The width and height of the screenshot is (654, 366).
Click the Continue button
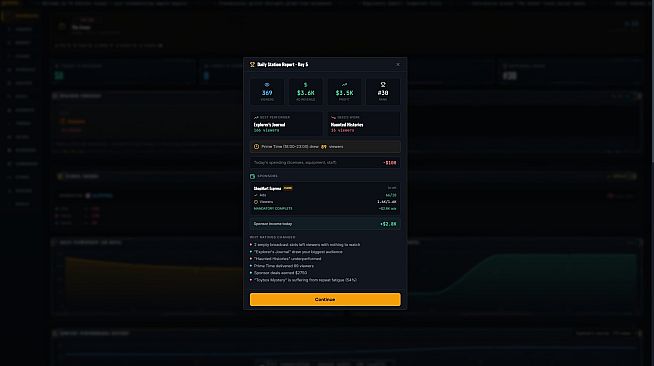coord(325,299)
